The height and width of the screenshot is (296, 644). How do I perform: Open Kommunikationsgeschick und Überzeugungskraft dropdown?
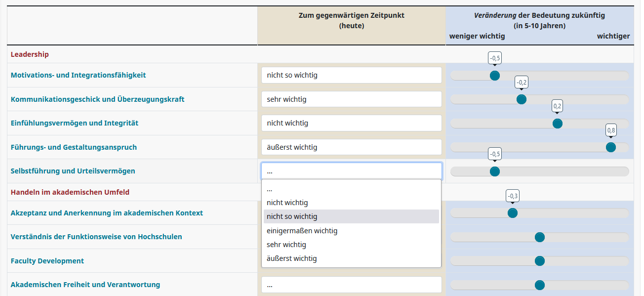pos(351,99)
